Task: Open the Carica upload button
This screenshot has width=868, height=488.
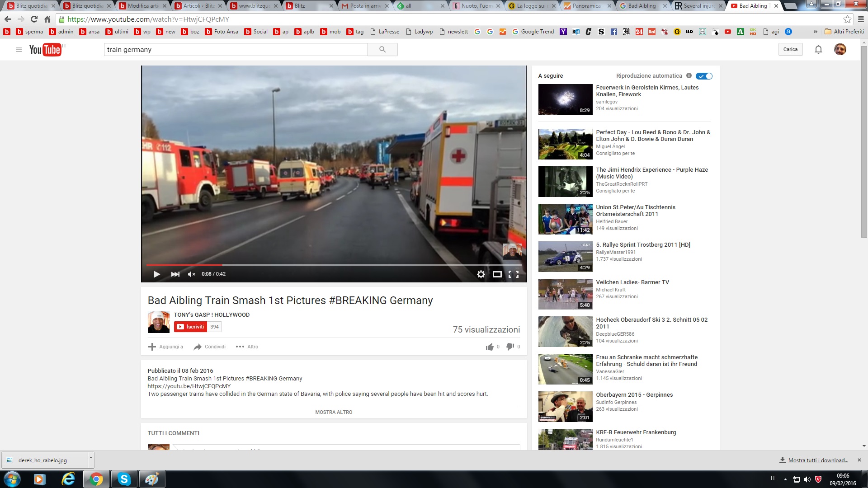Action: (790, 49)
